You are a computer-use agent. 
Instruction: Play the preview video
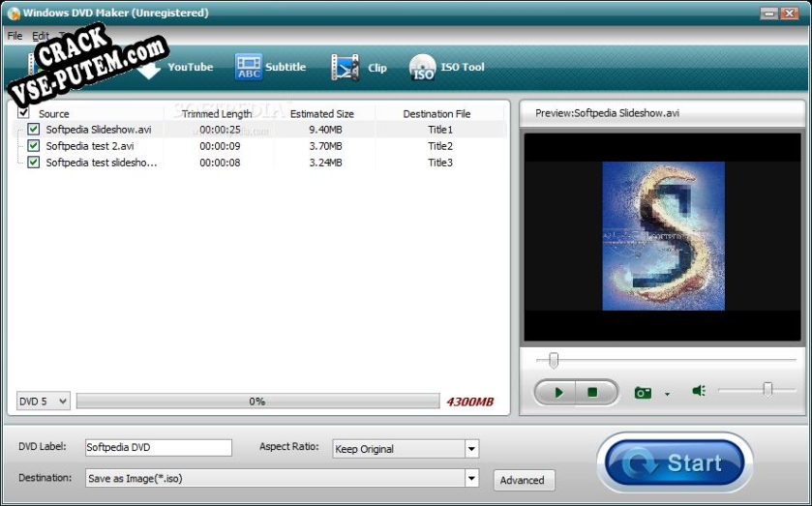pos(558,393)
